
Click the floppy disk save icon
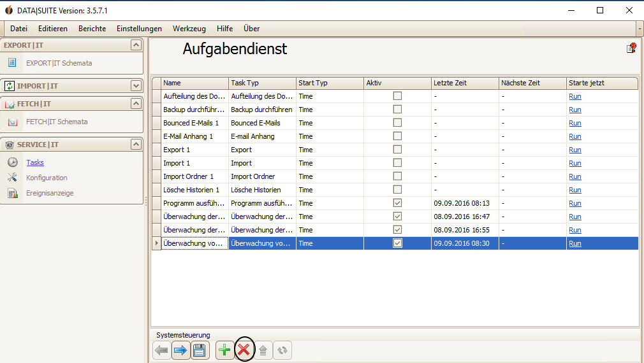(x=200, y=350)
